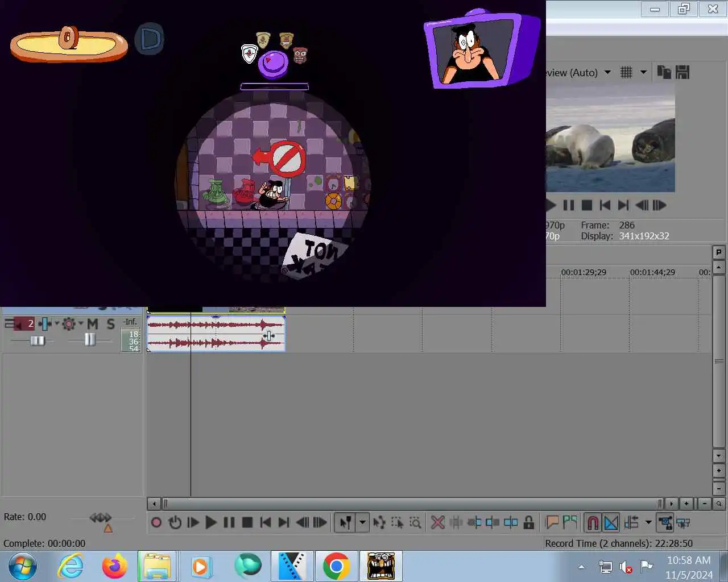Click the track 2 pan slider handle
The image size is (728, 582).
90,339
